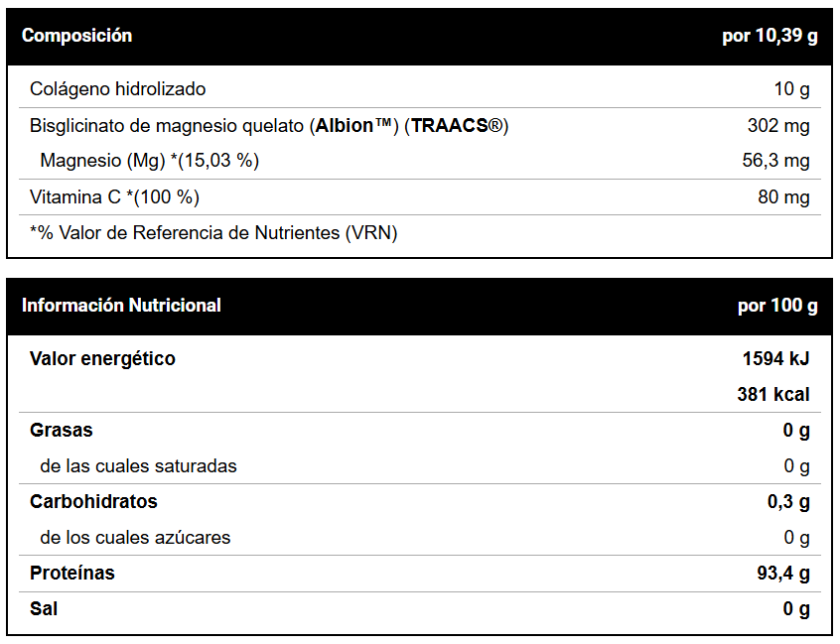Viewport: 840px width, 644px height.
Task: Select the de los cuales azúcares row
Action: (420, 538)
